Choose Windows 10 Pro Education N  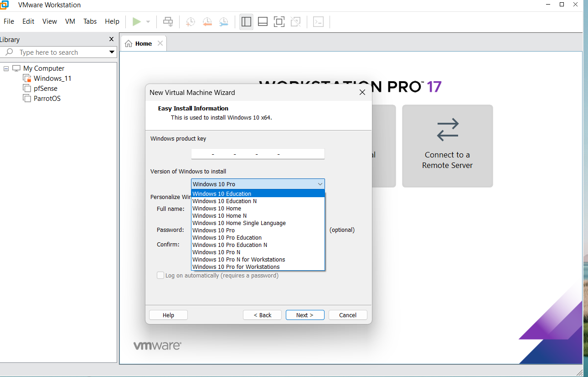258,245
